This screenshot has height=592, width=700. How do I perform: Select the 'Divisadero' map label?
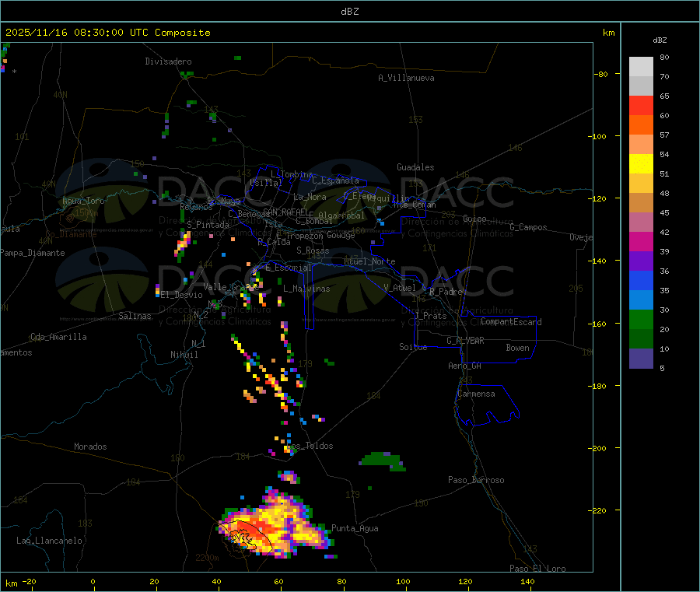coord(168,61)
